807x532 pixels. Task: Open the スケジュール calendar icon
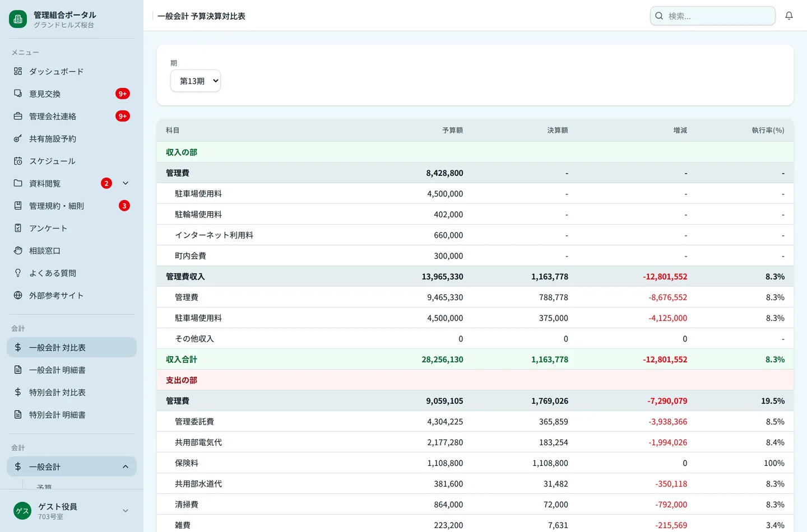tap(18, 161)
